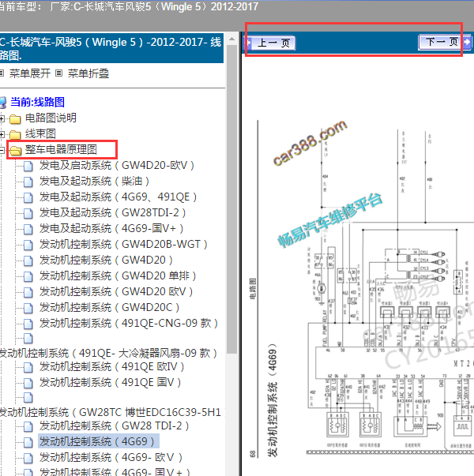Click document icon for GW4D20 entry

tap(28, 260)
